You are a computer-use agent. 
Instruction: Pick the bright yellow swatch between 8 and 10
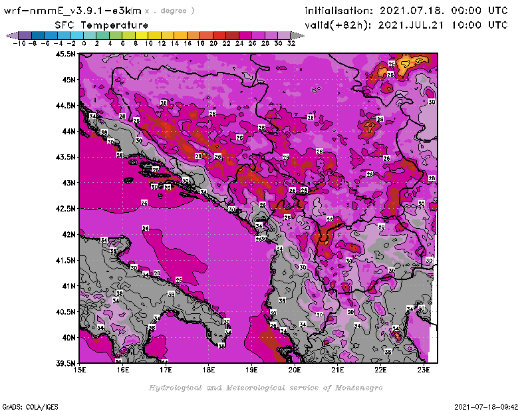(x=142, y=35)
